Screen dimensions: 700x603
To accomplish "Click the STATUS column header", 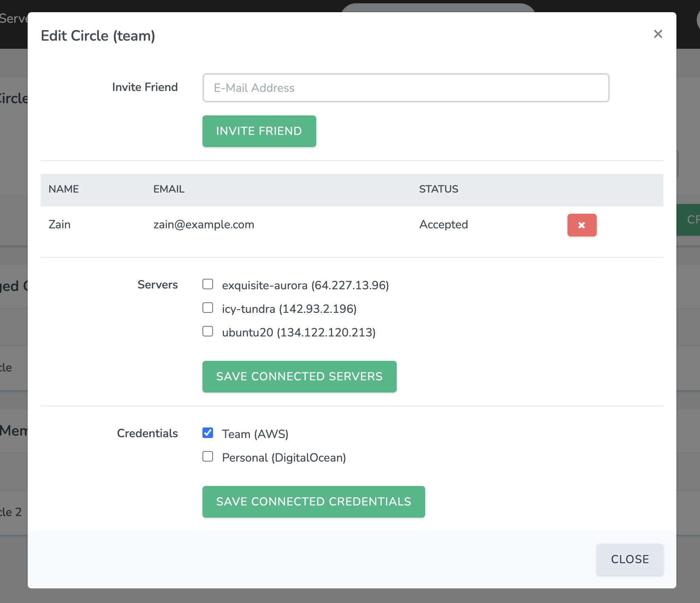I will (x=439, y=189).
